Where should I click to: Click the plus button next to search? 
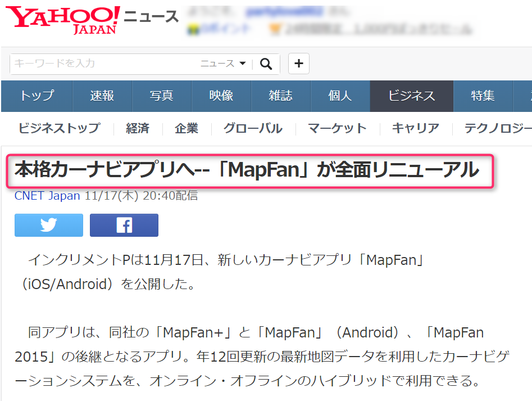(298, 64)
